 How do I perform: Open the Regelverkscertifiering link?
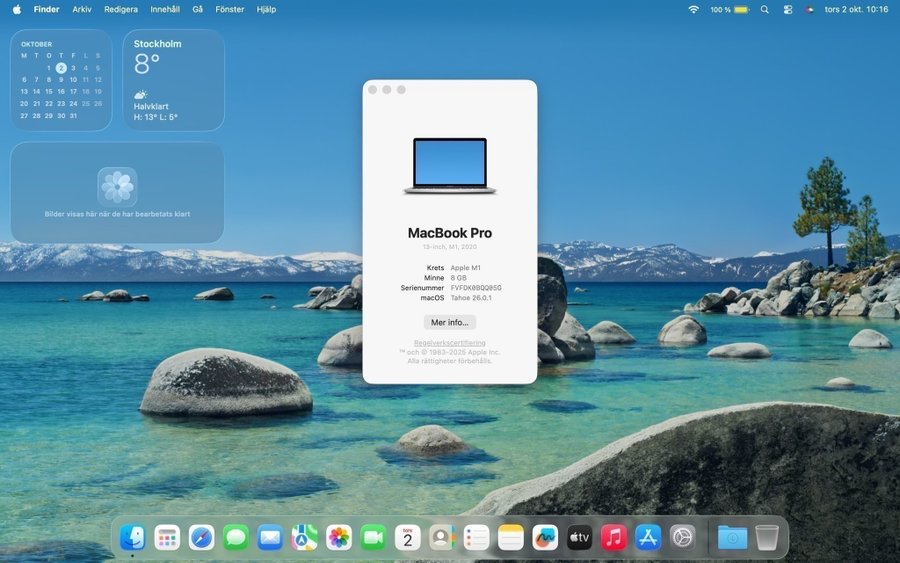(x=449, y=343)
